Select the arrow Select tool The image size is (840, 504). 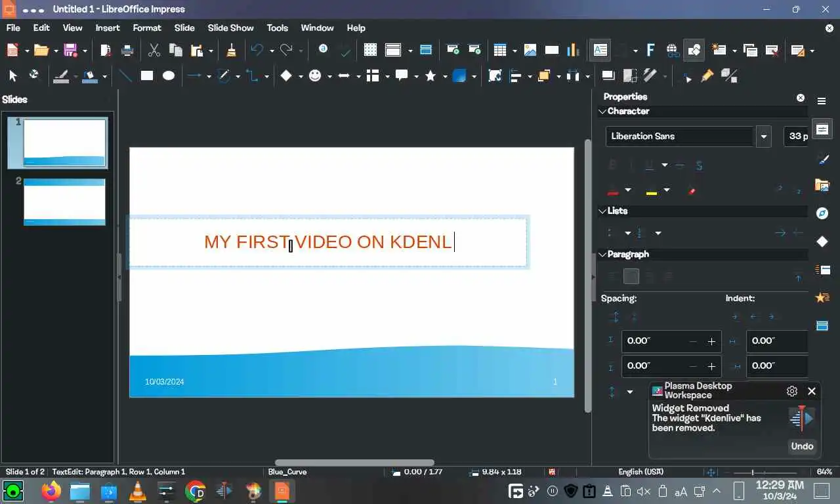[12, 76]
